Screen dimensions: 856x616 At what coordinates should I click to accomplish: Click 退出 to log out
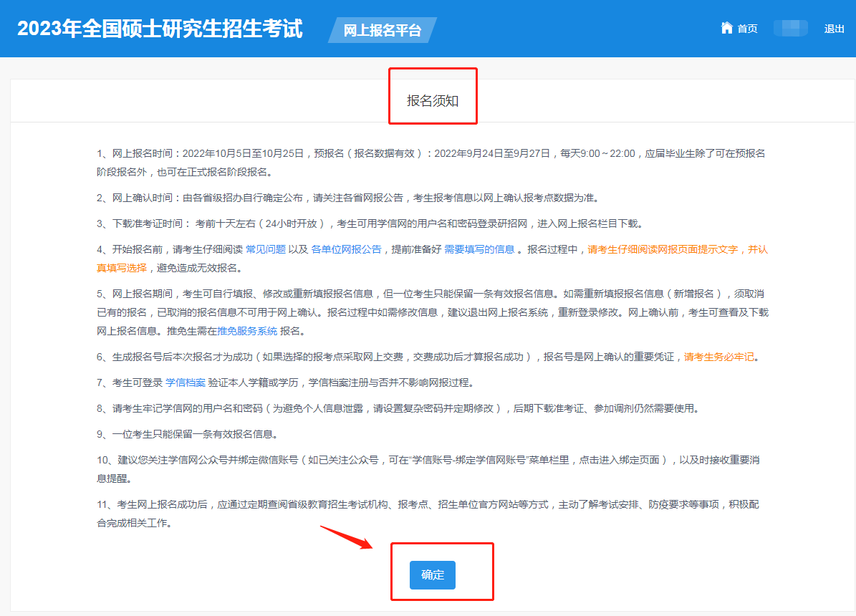coord(834,29)
